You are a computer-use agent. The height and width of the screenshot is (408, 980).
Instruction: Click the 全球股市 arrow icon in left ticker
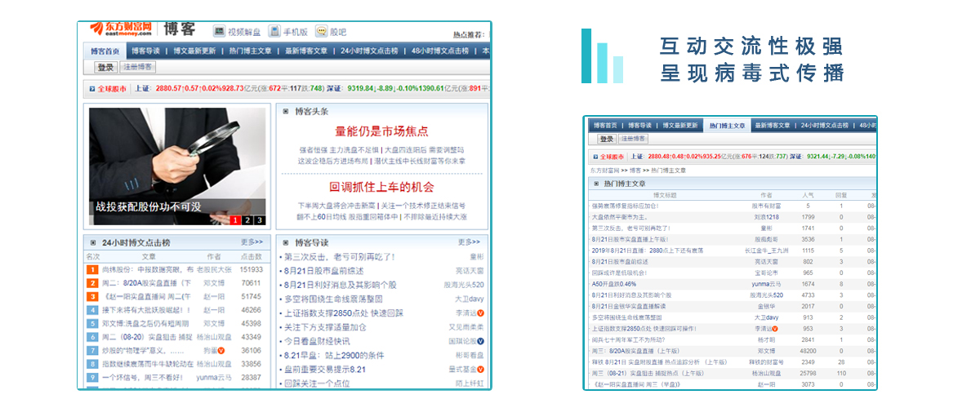[x=91, y=88]
